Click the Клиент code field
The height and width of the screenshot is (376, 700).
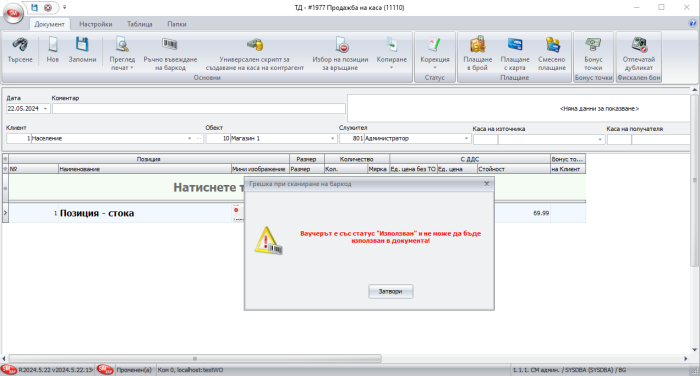tap(18, 138)
